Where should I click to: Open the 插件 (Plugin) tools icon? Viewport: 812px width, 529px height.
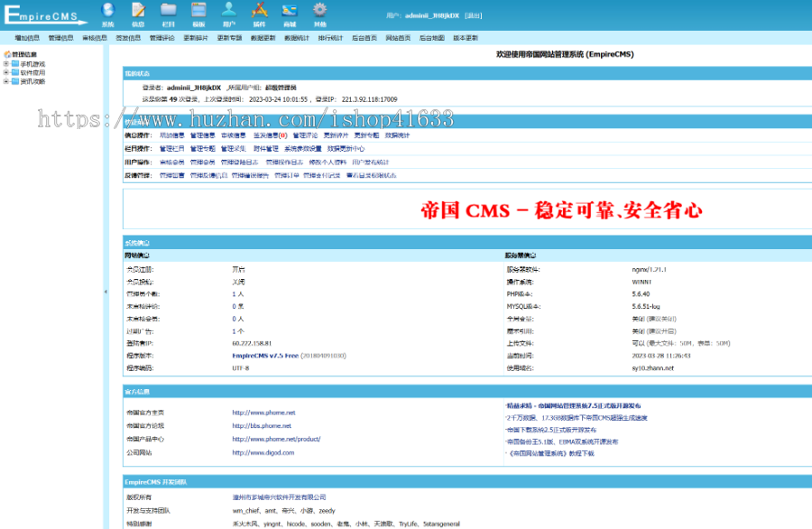[259, 12]
